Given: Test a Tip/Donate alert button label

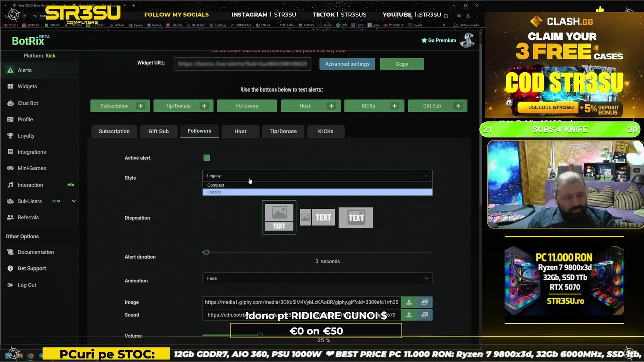Looking at the screenshot, I should point(178,106).
